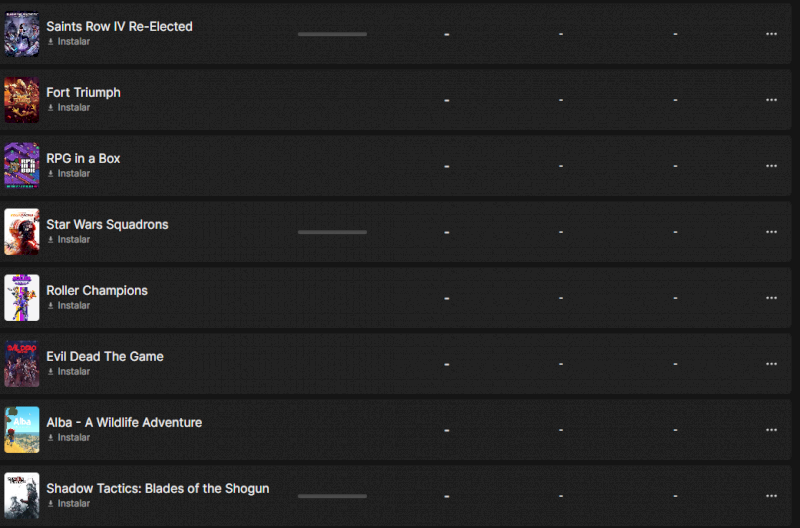
Task: Open more options for Star Wars Squadrons
Action: pos(771,232)
